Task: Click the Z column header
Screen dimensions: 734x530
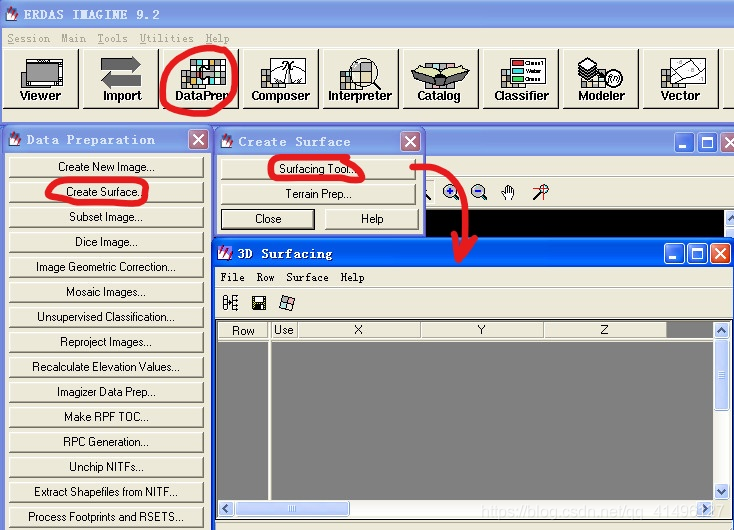Action: tap(605, 330)
